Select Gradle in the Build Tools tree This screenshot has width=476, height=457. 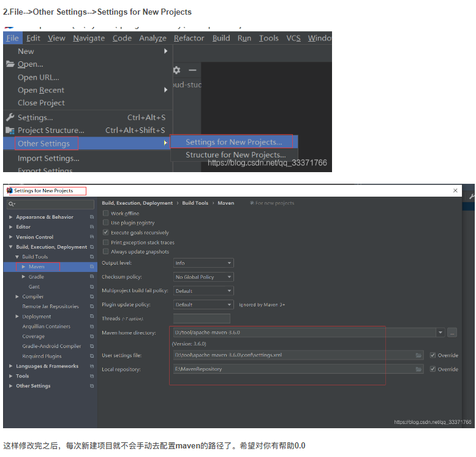coord(36,277)
